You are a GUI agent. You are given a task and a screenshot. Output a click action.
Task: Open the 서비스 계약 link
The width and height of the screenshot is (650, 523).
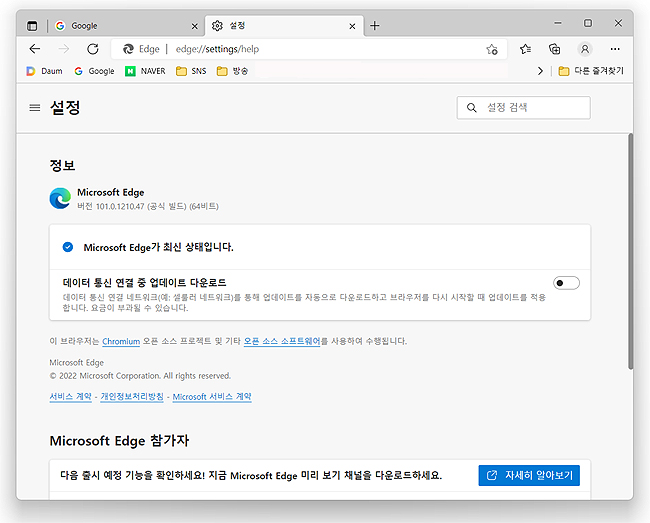click(x=70, y=397)
